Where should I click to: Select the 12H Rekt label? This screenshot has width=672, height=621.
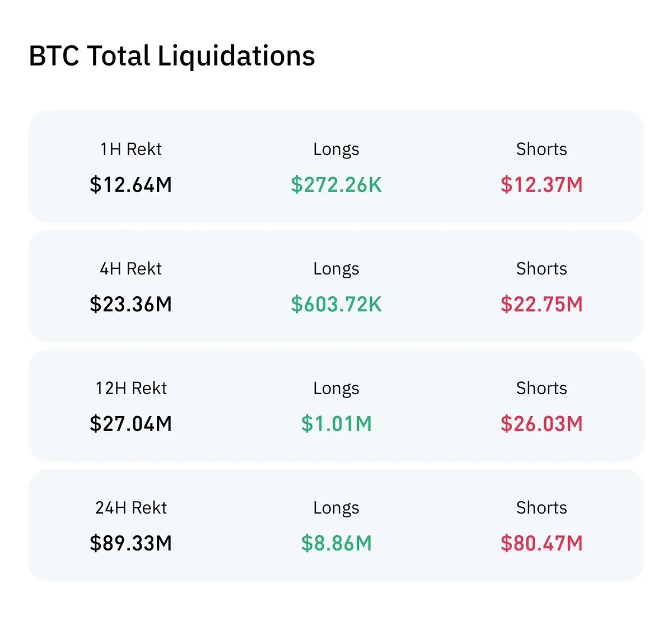click(131, 388)
